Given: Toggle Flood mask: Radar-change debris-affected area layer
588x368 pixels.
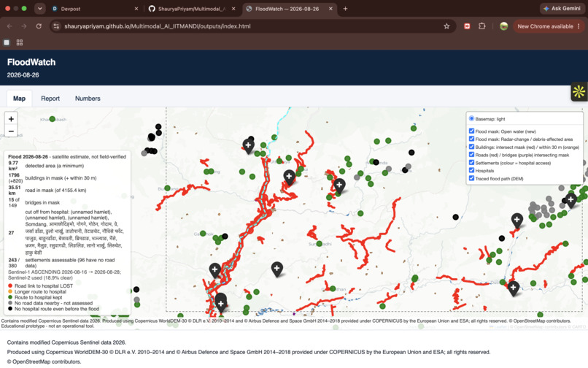Looking at the screenshot, I should coord(471,139).
